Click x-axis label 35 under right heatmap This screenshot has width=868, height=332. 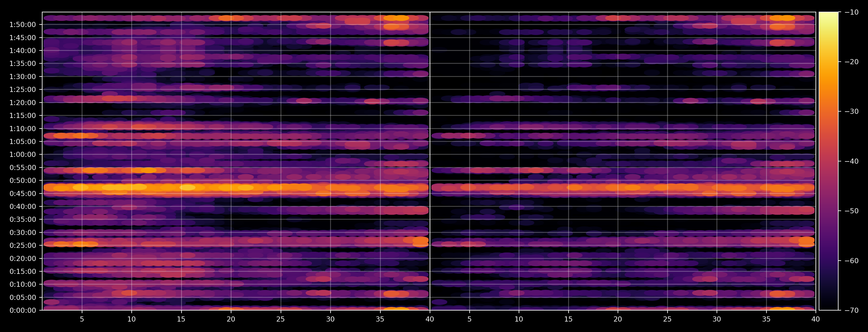point(766,319)
